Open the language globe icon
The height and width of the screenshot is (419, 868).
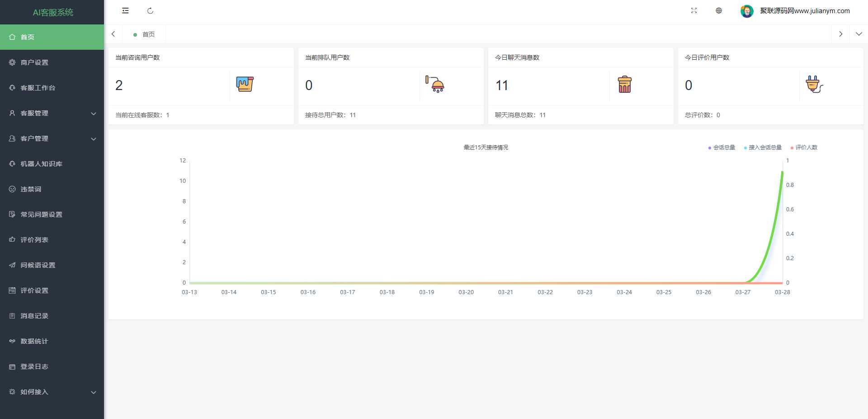pyautogui.click(x=719, y=11)
